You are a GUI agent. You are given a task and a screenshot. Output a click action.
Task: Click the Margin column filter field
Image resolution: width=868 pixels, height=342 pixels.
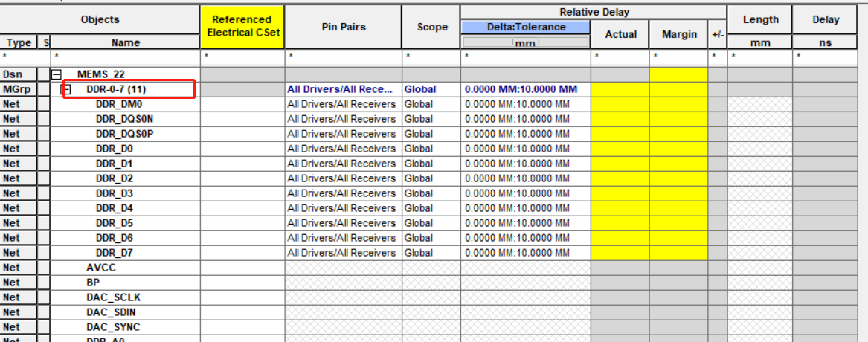[x=679, y=57]
